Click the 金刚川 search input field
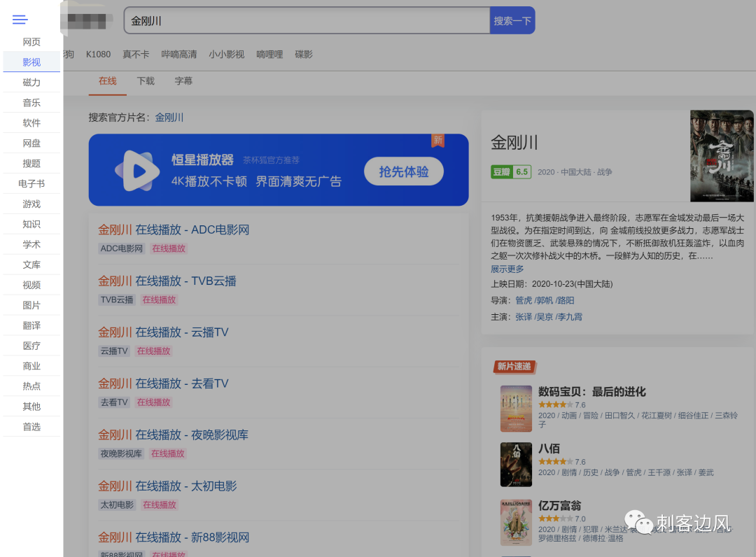This screenshot has width=756, height=557. click(x=307, y=21)
